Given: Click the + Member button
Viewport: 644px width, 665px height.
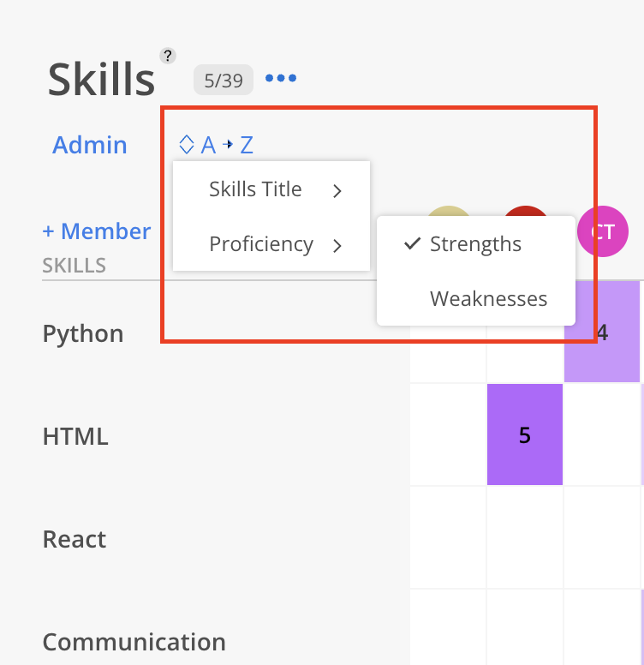Looking at the screenshot, I should pyautogui.click(x=97, y=231).
